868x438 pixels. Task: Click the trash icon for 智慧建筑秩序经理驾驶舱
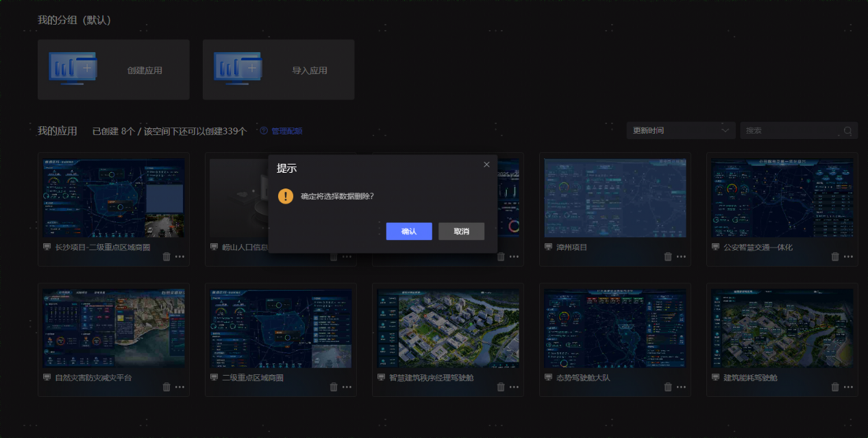point(501,387)
